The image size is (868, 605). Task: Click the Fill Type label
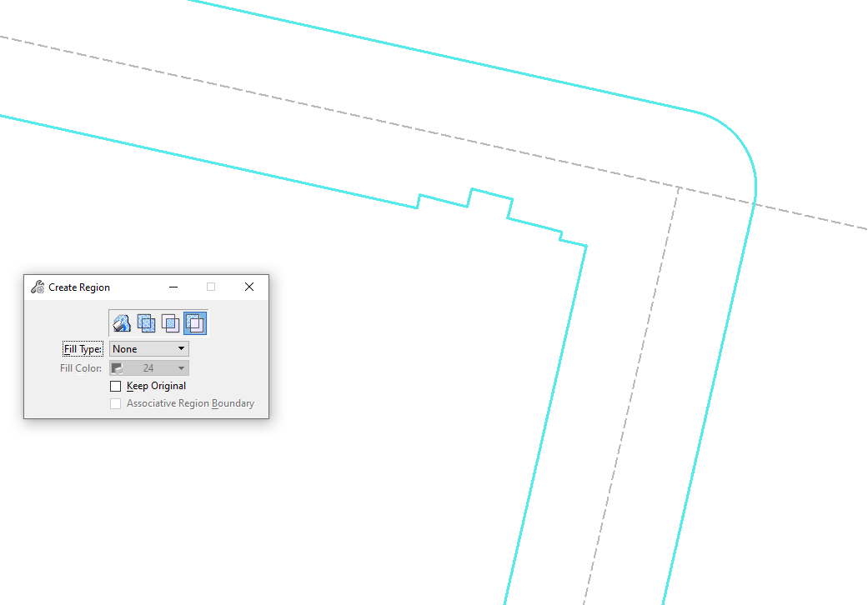[83, 349]
